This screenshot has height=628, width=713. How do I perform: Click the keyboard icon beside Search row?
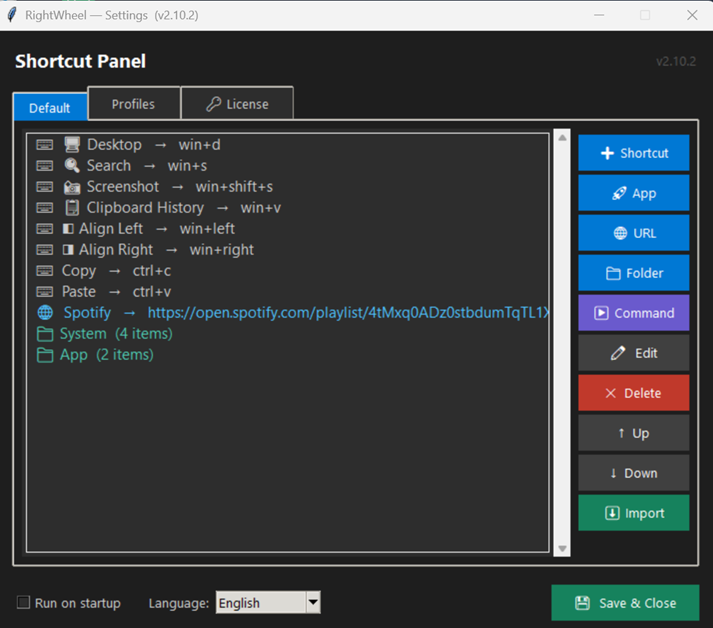click(x=45, y=166)
